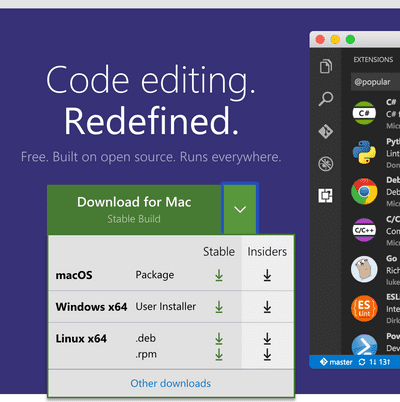This screenshot has height=402, width=400.
Task: Click the Insiders column header
Action: point(267,252)
